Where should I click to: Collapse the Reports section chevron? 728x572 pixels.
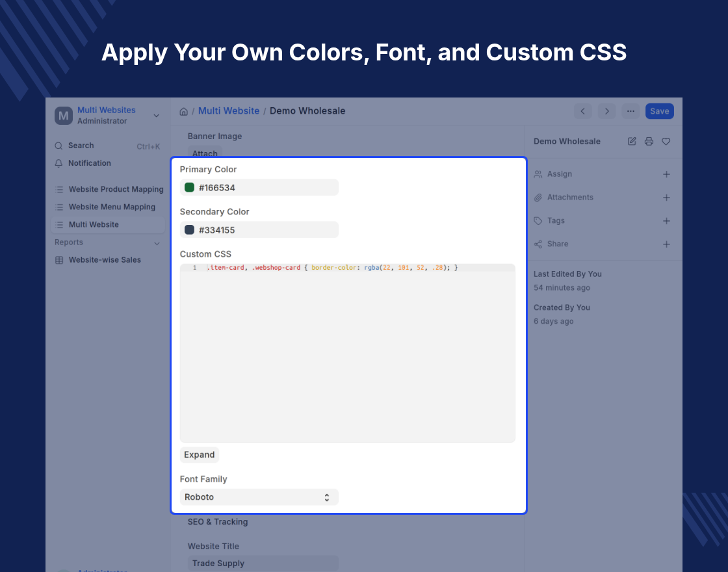click(x=157, y=243)
